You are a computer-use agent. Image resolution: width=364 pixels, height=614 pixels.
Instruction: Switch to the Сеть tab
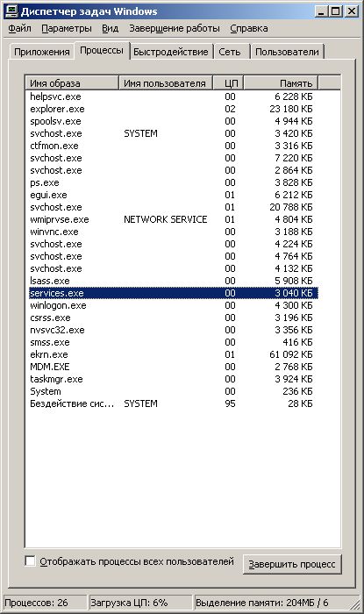(230, 52)
